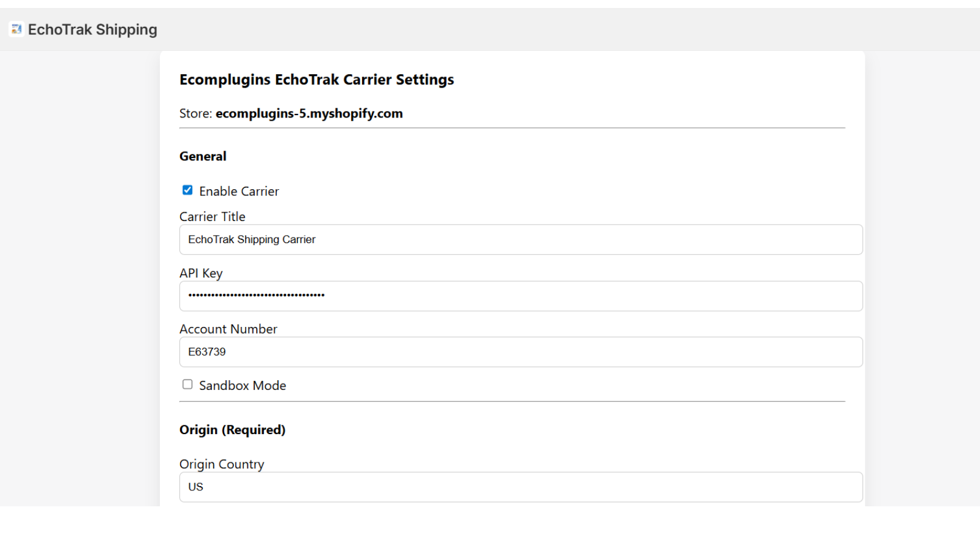980x551 pixels.
Task: Click the Origin Country field containing US
Action: (x=521, y=487)
